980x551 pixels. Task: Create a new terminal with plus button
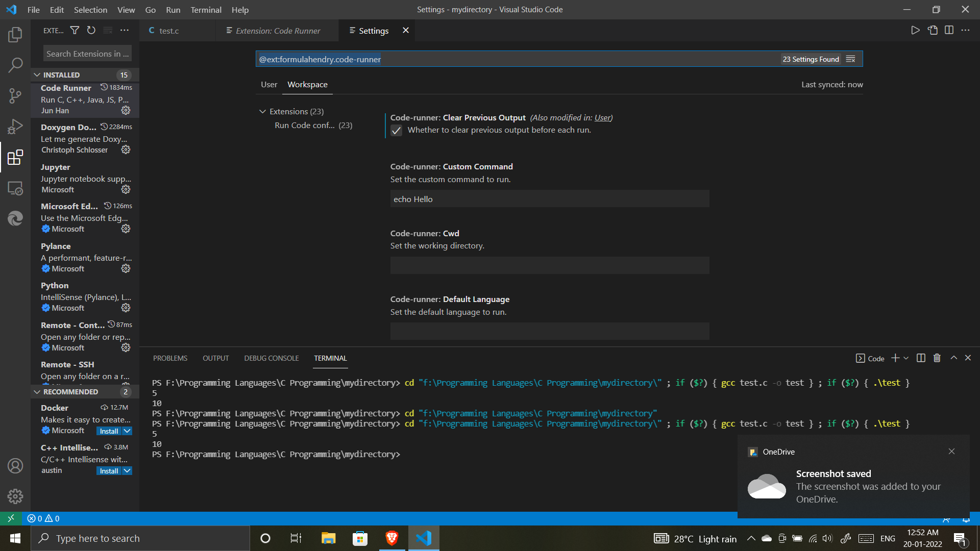(x=895, y=358)
